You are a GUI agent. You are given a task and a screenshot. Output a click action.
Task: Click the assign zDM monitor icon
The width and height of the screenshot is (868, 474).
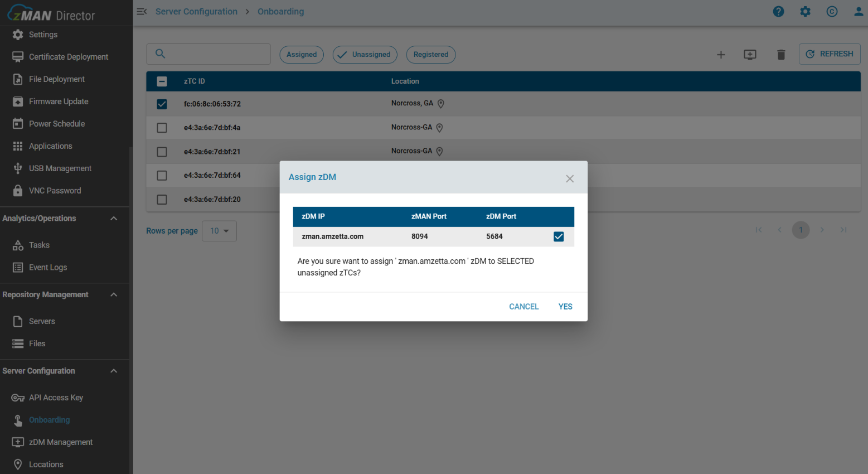click(x=750, y=55)
